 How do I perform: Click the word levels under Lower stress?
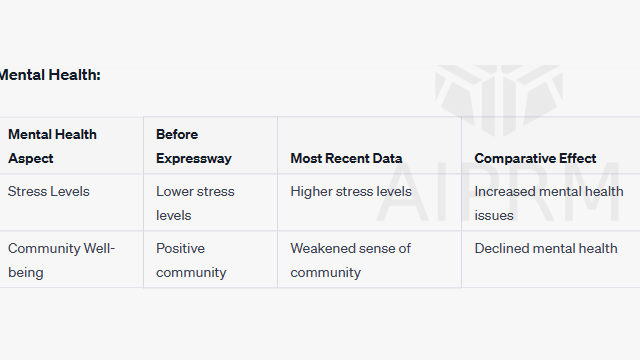click(173, 215)
